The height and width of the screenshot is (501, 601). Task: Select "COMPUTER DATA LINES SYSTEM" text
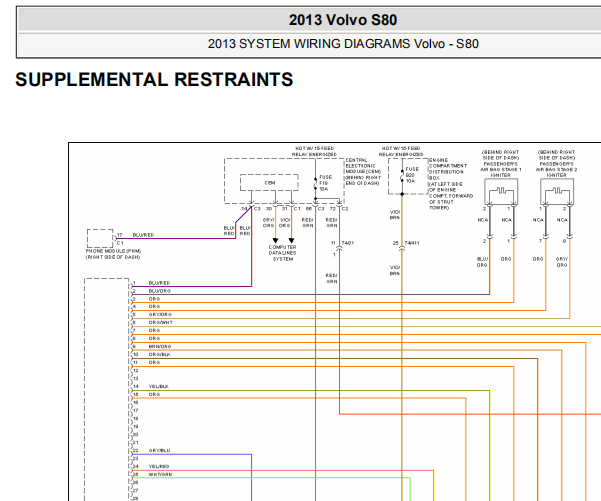[282, 253]
